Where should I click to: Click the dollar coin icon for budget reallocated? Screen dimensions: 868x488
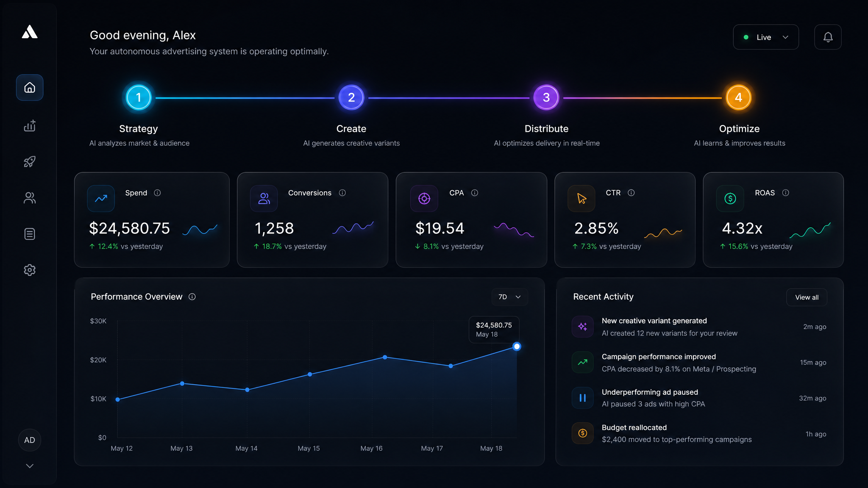coord(583,433)
